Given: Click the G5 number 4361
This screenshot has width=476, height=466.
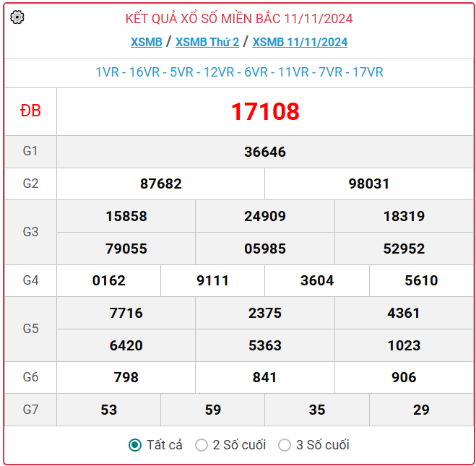Looking at the screenshot, I should pos(404,313).
